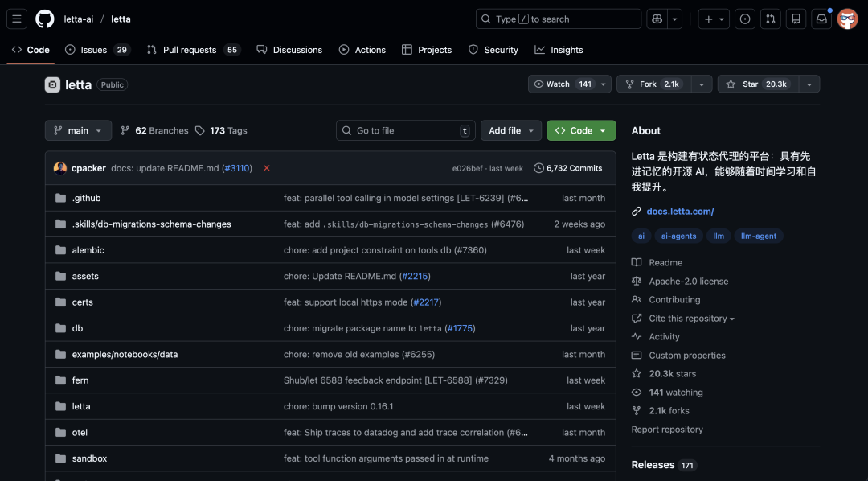
Task: Open your pull requests from the top bar
Action: (771, 18)
